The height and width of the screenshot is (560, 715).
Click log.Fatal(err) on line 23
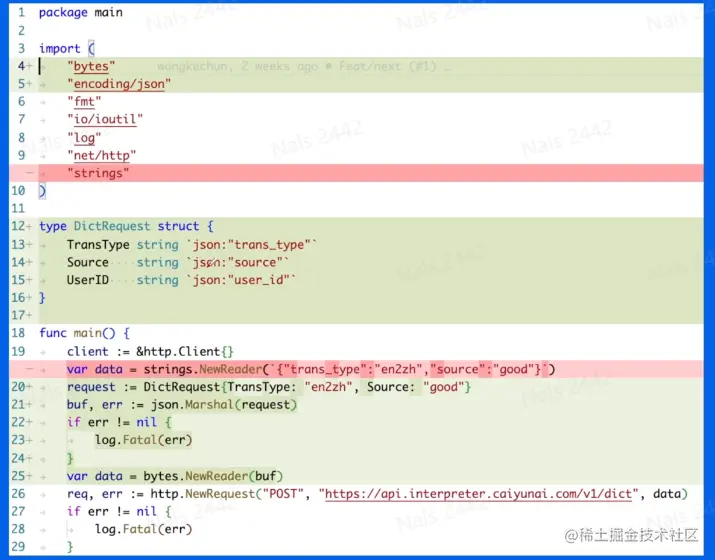(x=144, y=441)
